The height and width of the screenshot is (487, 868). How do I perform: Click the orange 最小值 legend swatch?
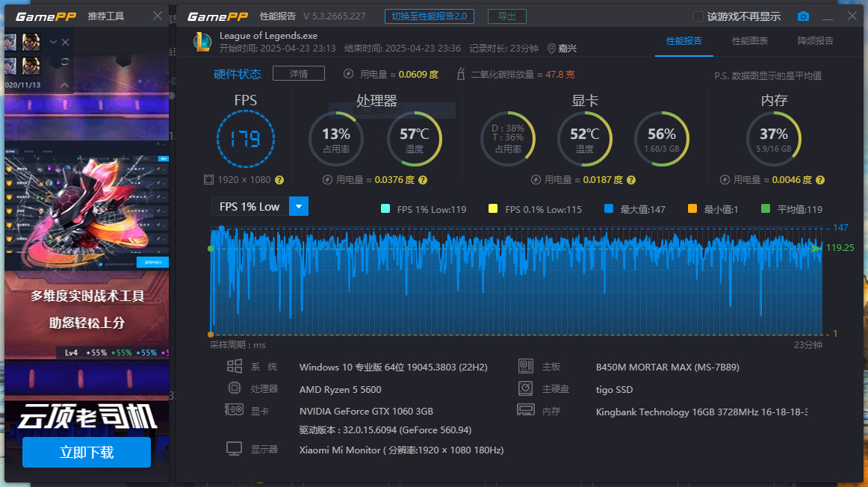point(692,208)
